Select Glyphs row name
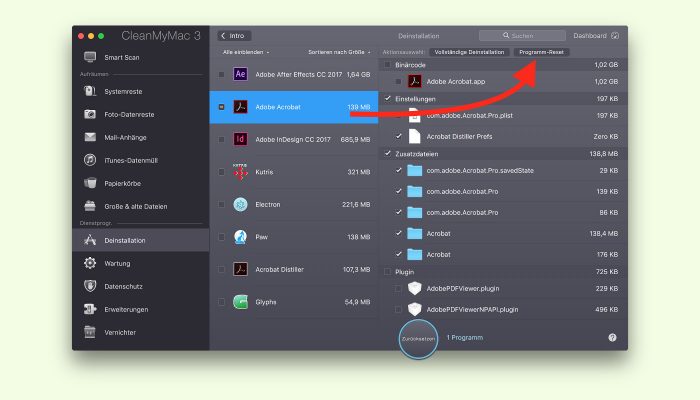 point(266,302)
